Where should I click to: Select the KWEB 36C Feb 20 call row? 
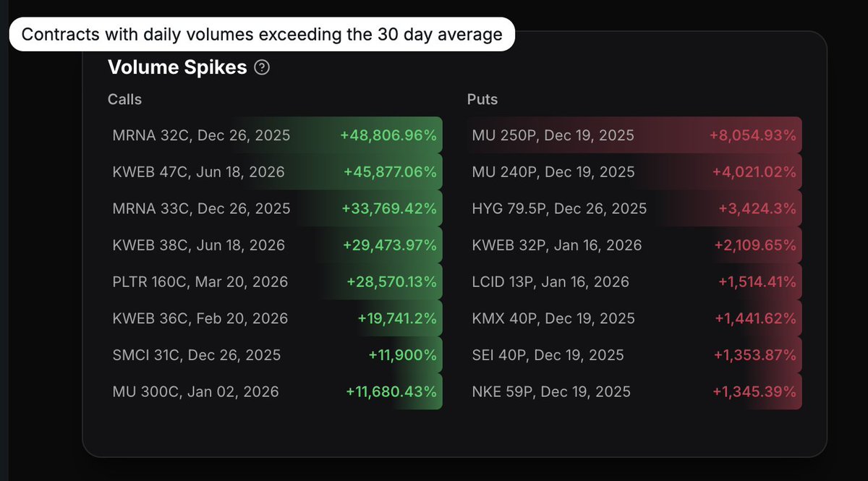pyautogui.click(x=275, y=318)
